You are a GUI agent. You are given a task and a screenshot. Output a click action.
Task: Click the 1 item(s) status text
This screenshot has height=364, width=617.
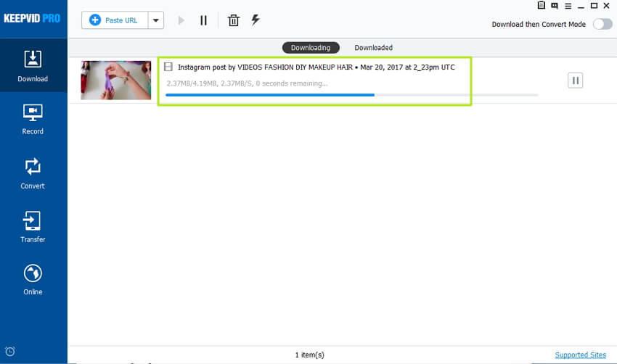coord(310,355)
